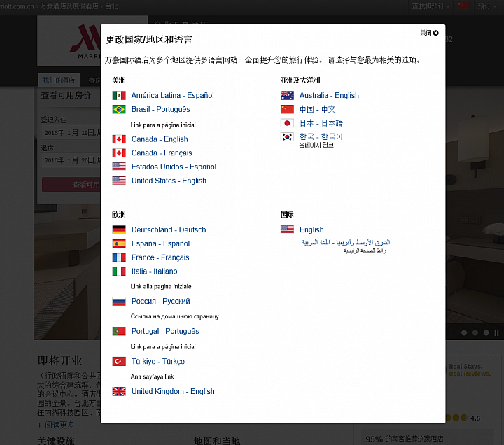Choose the international English link

pos(311,229)
